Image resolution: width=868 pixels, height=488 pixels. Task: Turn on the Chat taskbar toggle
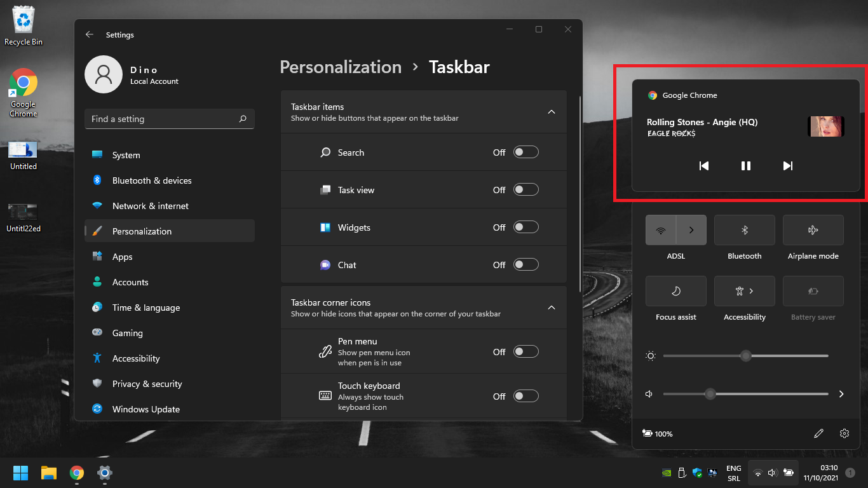(x=526, y=265)
